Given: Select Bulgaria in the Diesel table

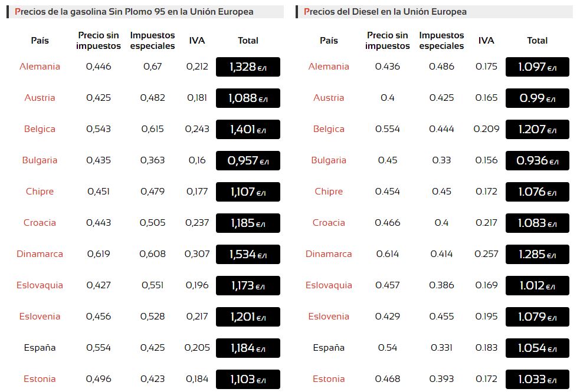Looking at the screenshot, I should [329, 160].
